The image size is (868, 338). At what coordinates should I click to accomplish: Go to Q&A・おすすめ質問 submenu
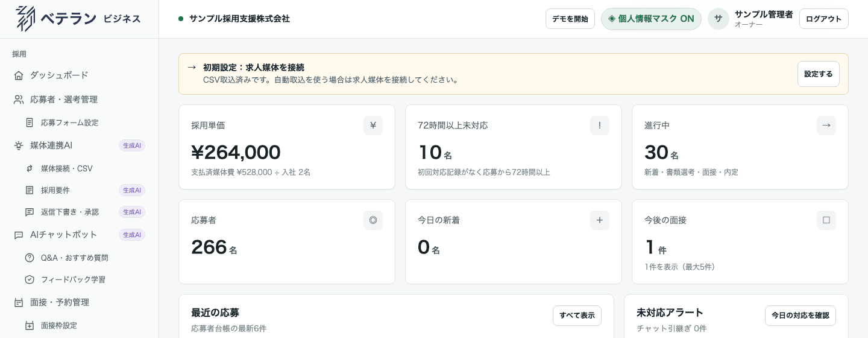pos(85,258)
